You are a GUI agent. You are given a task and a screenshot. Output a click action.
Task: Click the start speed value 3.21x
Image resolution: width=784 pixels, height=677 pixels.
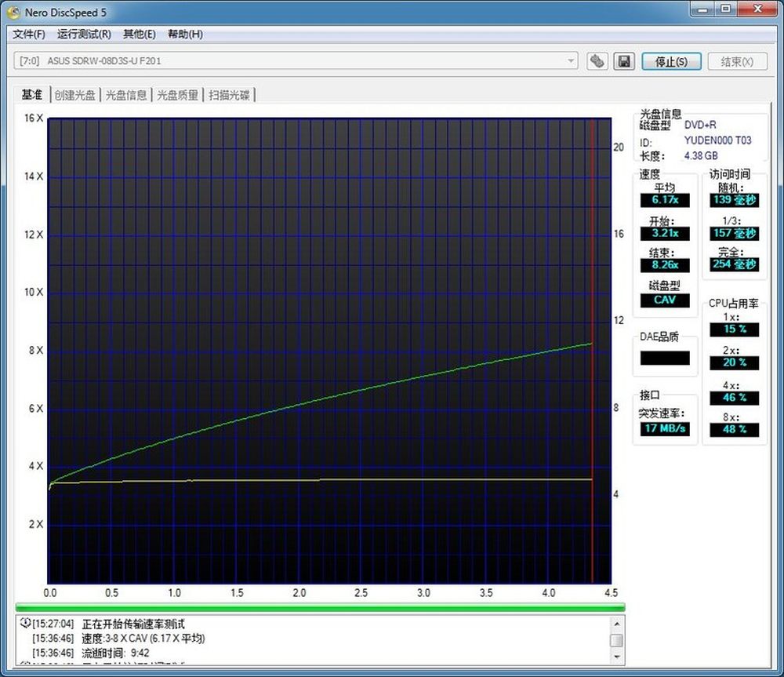click(665, 233)
